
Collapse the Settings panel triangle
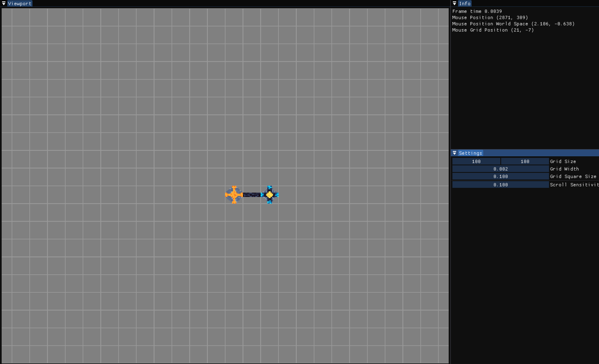point(454,153)
